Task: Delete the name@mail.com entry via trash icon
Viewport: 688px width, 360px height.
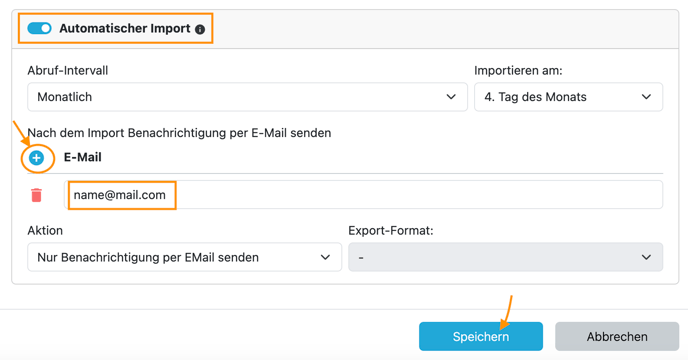Action: pyautogui.click(x=36, y=195)
